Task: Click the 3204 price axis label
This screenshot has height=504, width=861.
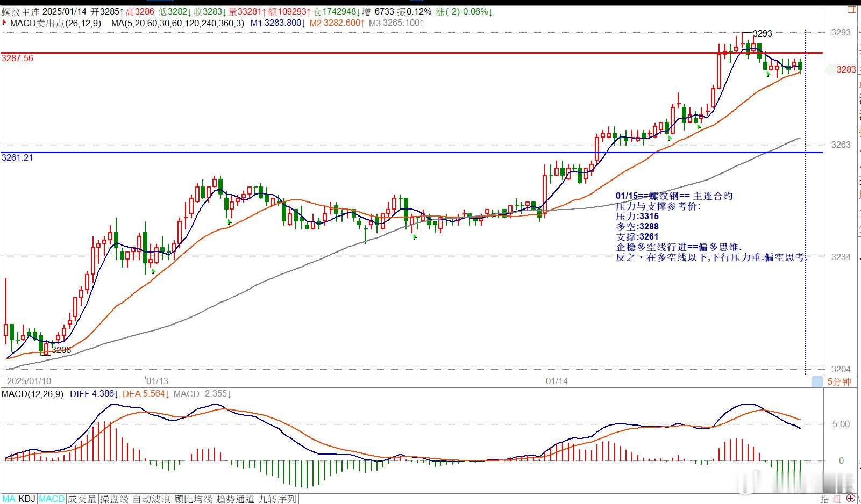Action: click(x=841, y=369)
